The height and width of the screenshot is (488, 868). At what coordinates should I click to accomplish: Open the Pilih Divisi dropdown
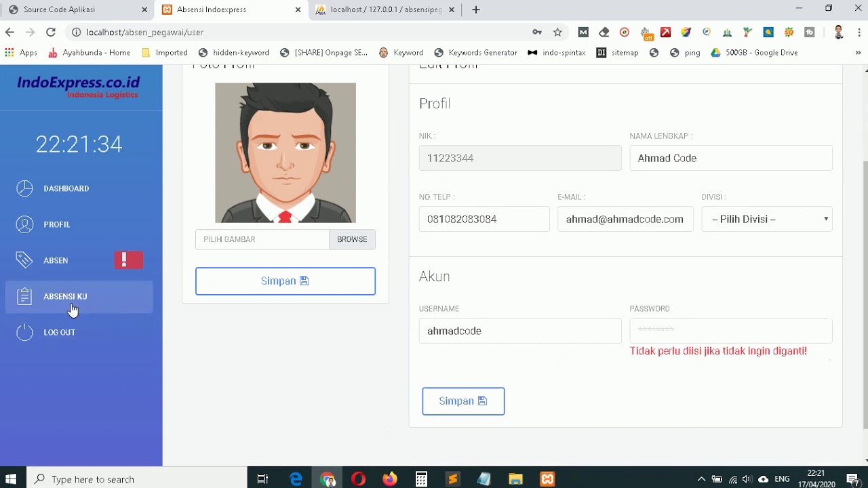point(766,219)
